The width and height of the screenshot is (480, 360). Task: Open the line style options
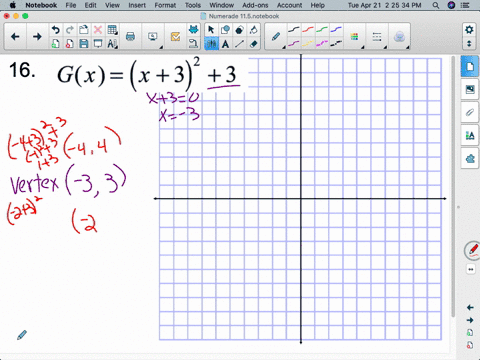pyautogui.click(x=377, y=37)
